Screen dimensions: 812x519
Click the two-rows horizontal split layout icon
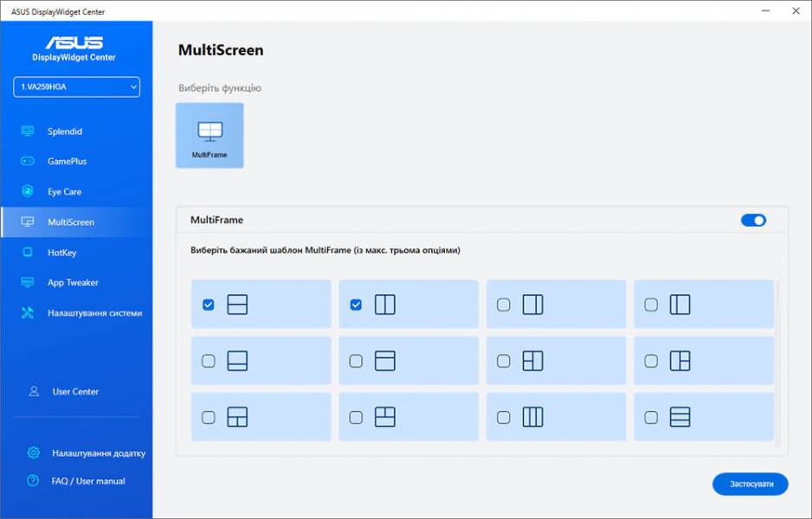(x=237, y=304)
